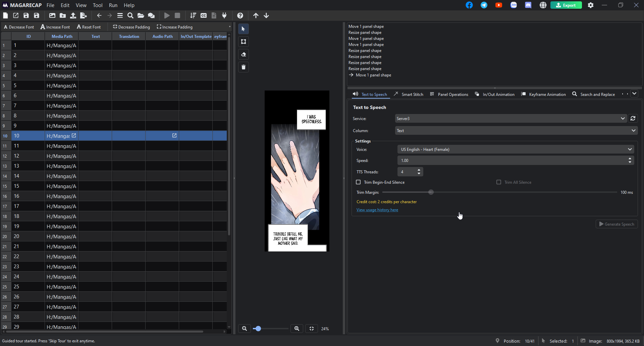Click the add folder toolbar icon

(63, 15)
